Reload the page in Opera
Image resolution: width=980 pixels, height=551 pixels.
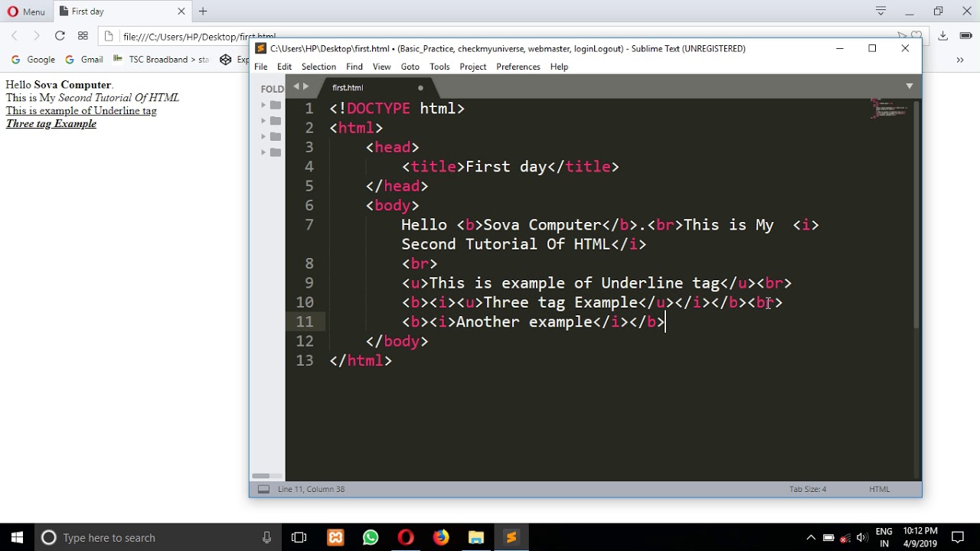click(x=60, y=35)
